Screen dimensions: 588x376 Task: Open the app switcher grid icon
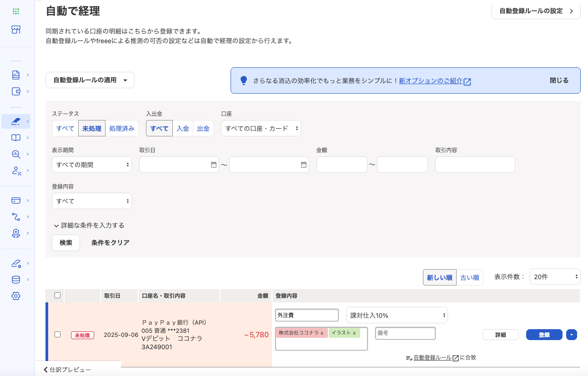16,11
